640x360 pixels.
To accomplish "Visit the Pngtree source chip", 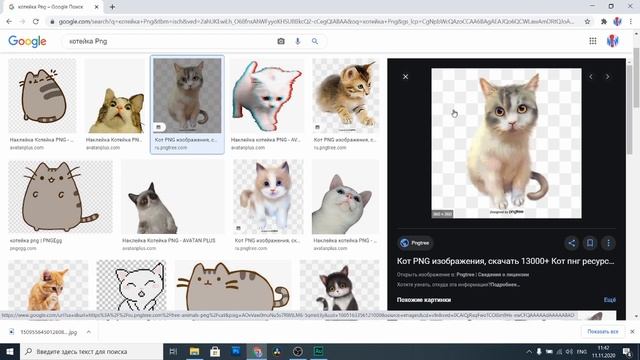I will point(415,243).
